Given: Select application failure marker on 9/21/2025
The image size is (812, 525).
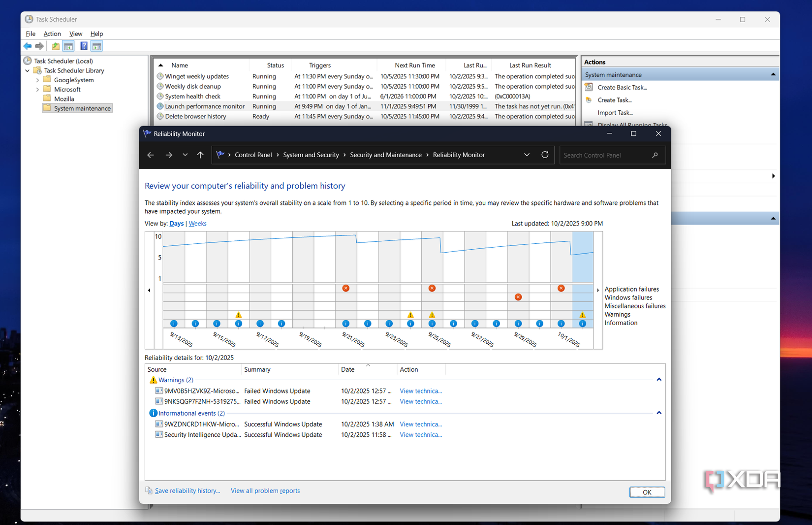Looking at the screenshot, I should point(346,288).
